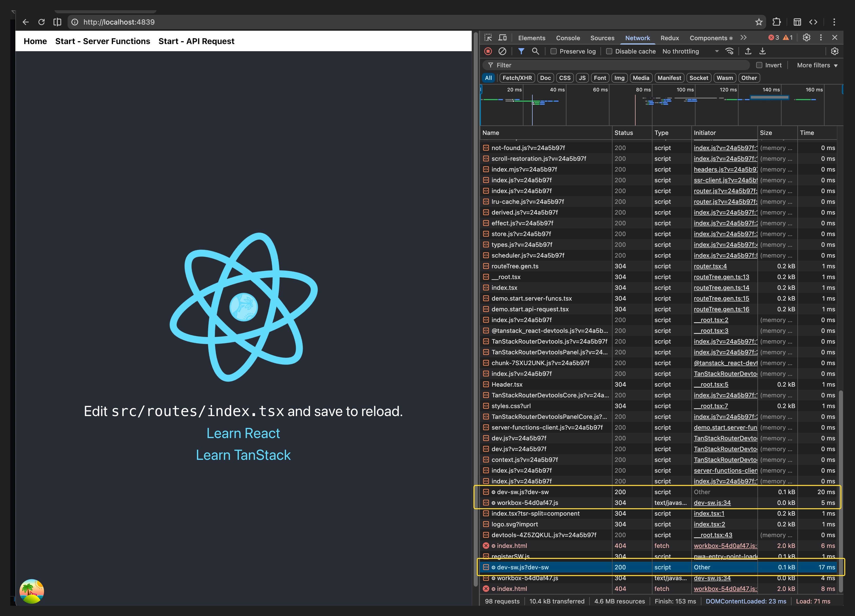Image resolution: width=855 pixels, height=616 pixels.
Task: Click the error count badge showing 3
Action: [x=774, y=38]
